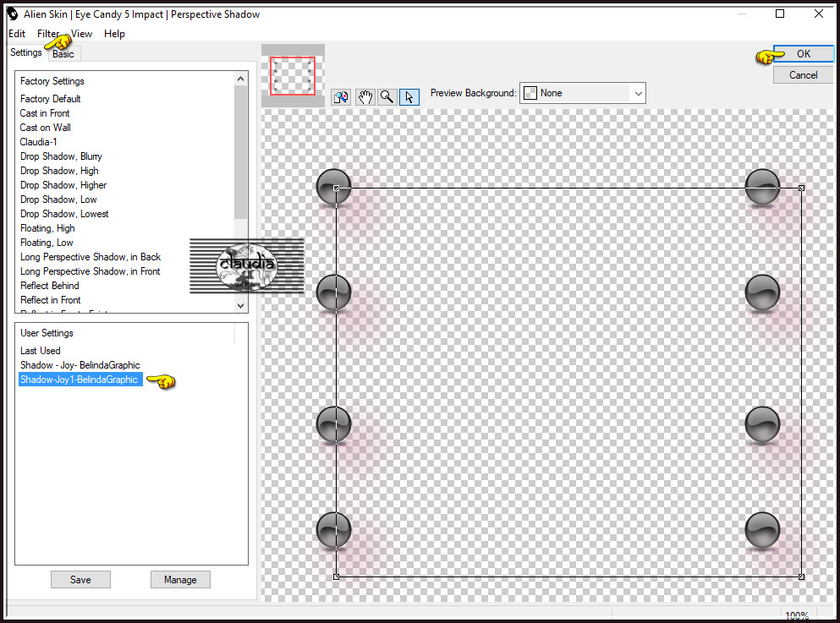Select Shadow - Joy- BelindaGraphic user setting
This screenshot has height=623, width=840.
point(80,365)
